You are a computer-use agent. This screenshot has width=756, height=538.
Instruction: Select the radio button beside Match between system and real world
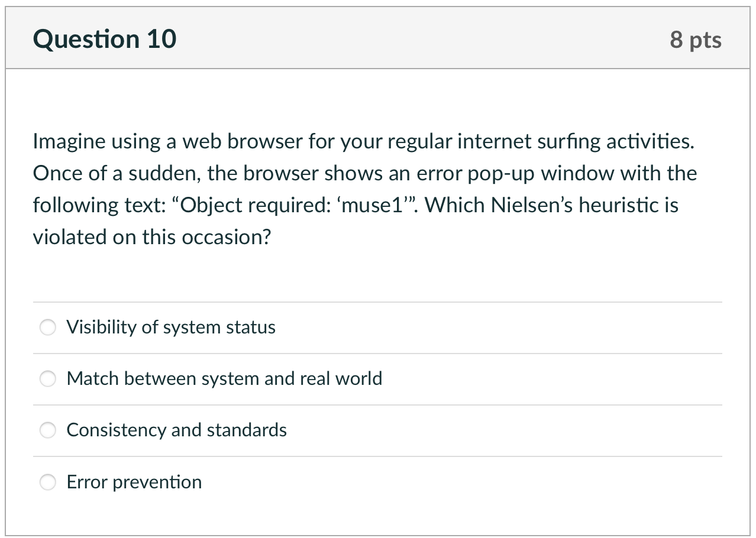coord(48,379)
